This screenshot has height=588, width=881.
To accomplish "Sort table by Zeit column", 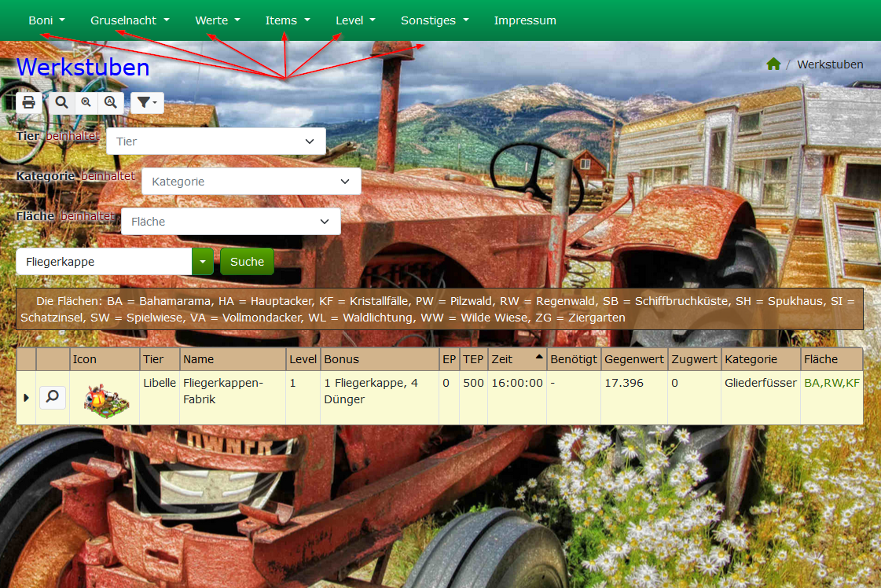I will click(517, 359).
